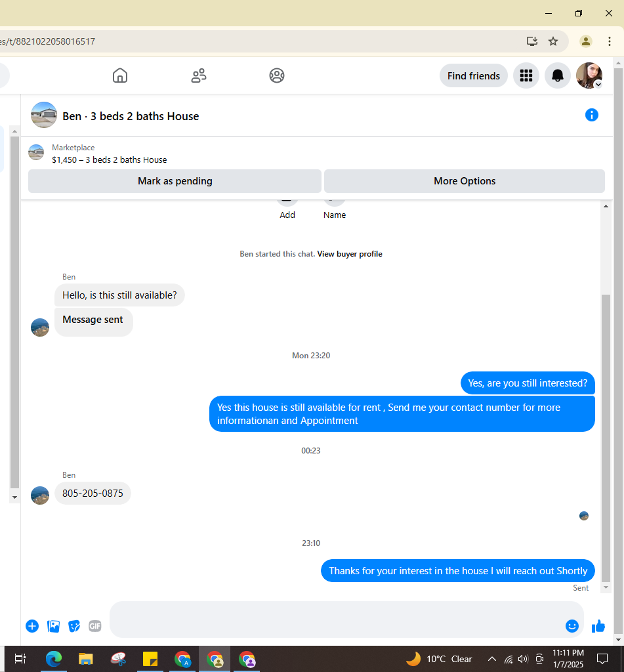Open View buyer profile link

[350, 254]
